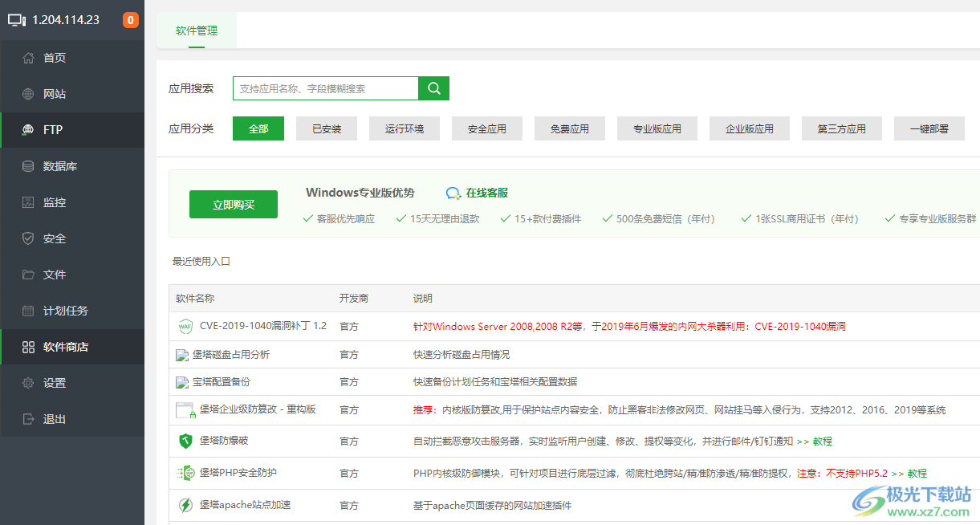Click the 应用搜索 input field
The height and width of the screenshot is (525, 980).
(326, 88)
